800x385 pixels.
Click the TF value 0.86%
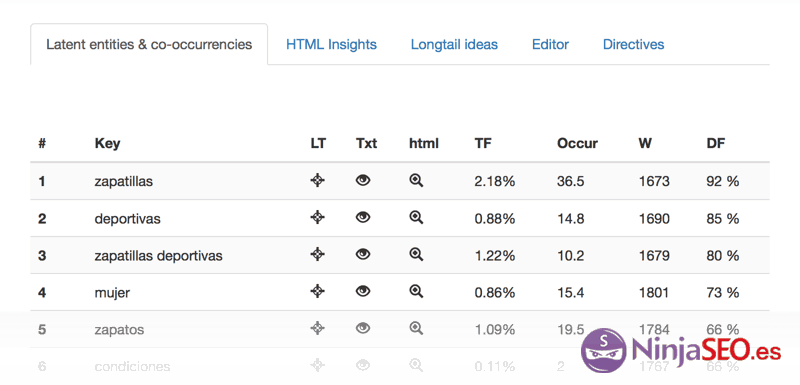click(x=494, y=293)
